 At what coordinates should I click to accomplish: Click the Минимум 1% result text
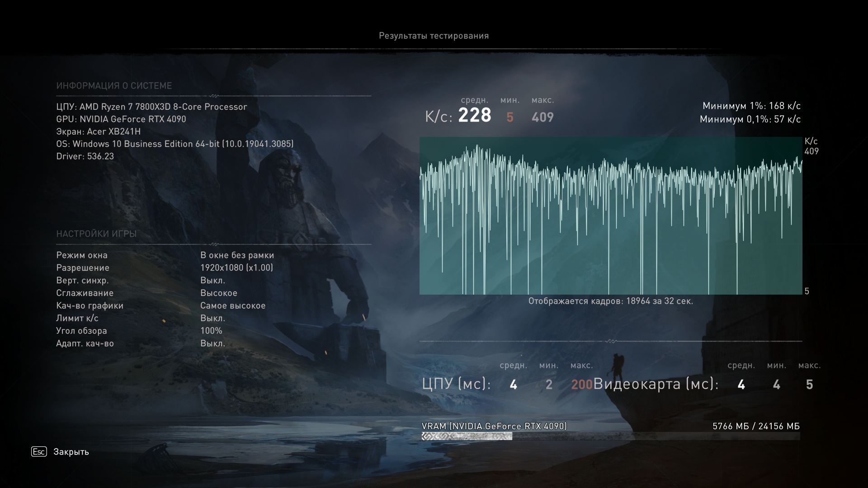coord(751,106)
